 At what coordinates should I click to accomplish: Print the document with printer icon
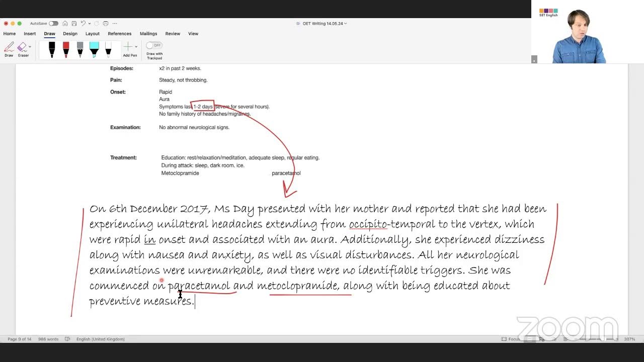point(106,24)
